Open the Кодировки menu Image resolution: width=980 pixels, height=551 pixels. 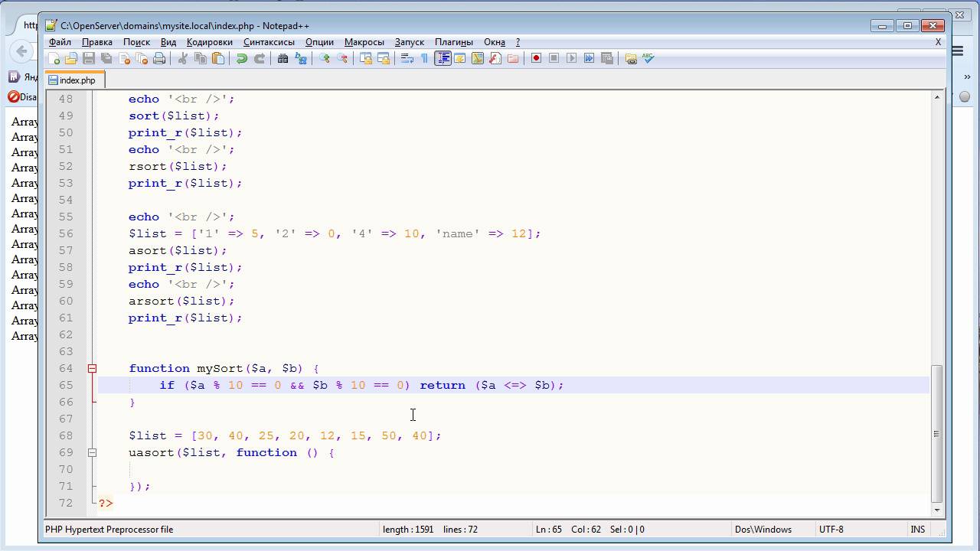[209, 42]
